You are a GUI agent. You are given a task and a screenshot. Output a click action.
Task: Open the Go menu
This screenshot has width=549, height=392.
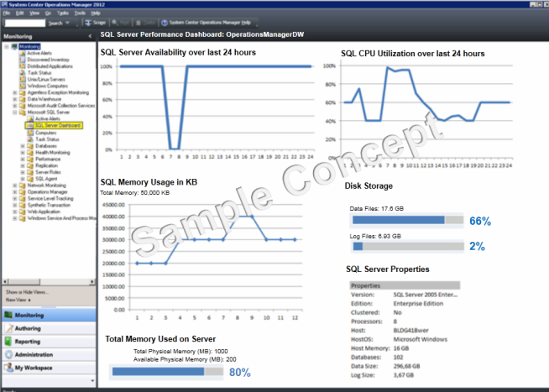click(x=48, y=13)
